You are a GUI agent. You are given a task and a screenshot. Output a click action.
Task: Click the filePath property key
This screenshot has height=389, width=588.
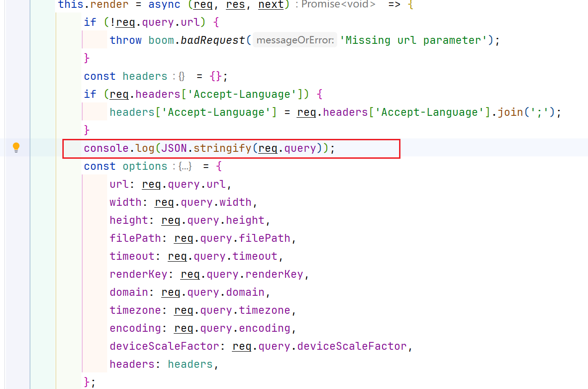tap(135, 238)
